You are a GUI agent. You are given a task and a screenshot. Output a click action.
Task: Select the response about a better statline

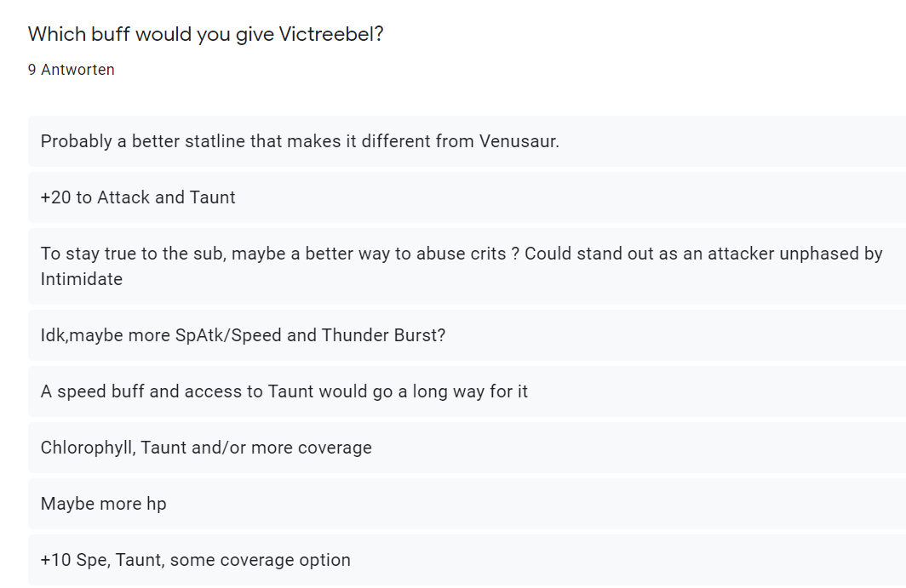pos(467,141)
